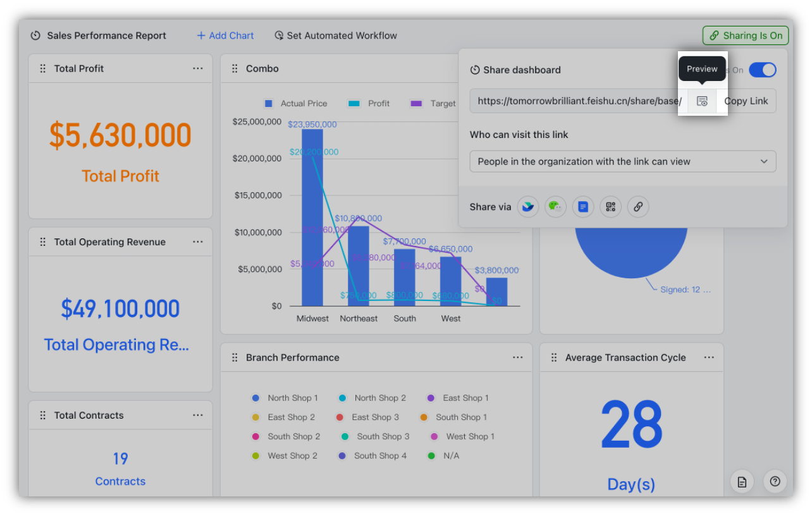Generate a QR code for sharing
This screenshot has height=516, width=812.
click(x=610, y=207)
